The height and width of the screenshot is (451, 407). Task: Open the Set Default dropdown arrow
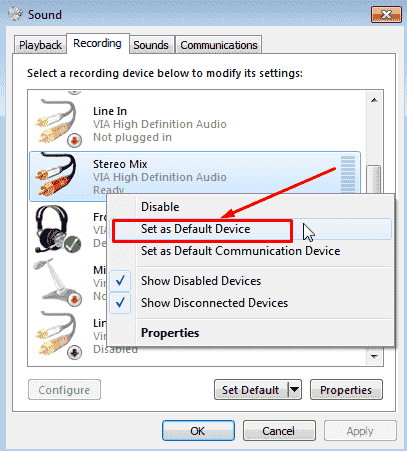coord(294,389)
